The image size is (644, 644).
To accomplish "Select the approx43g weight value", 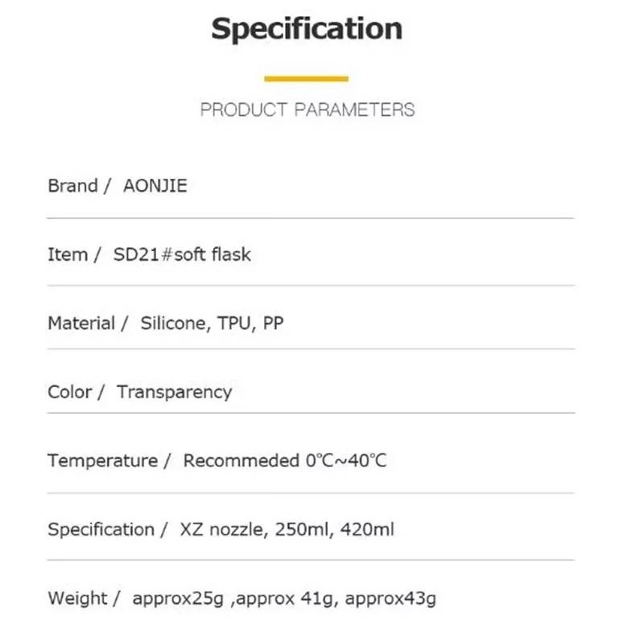I will click(390, 599).
